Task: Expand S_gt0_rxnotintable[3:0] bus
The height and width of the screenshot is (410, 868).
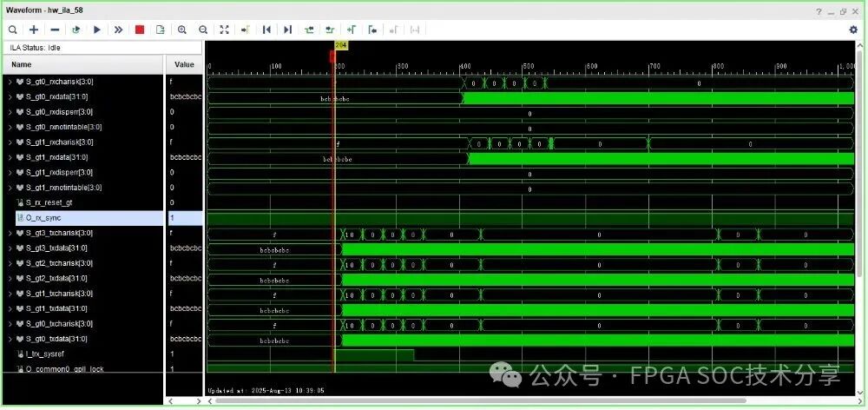Action: point(10,127)
